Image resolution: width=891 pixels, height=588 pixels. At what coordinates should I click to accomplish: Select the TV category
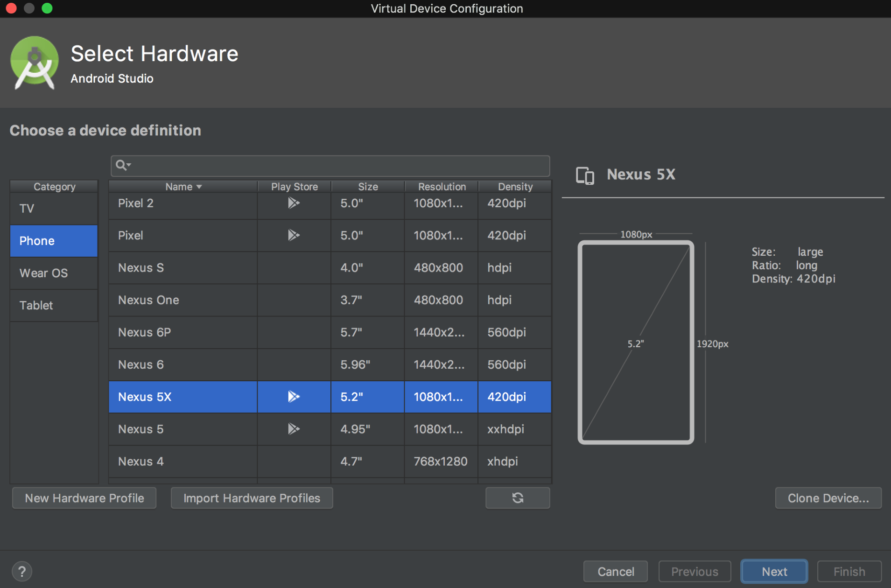[x=54, y=209]
